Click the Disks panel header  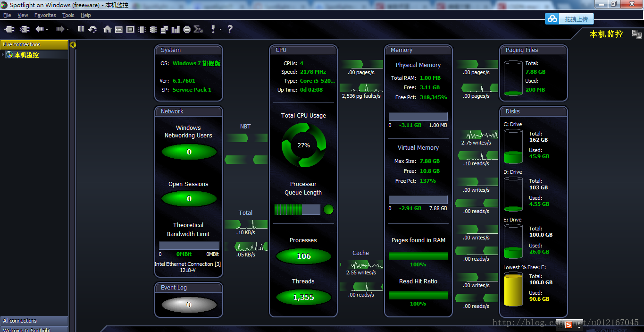[x=534, y=111]
